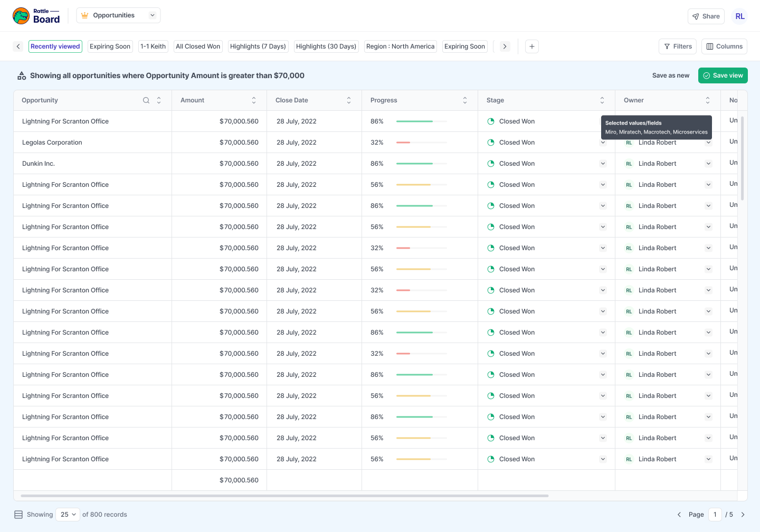The image size is (760, 532).
Task: Click the Rattle Board dinosaur logo
Action: point(21,16)
